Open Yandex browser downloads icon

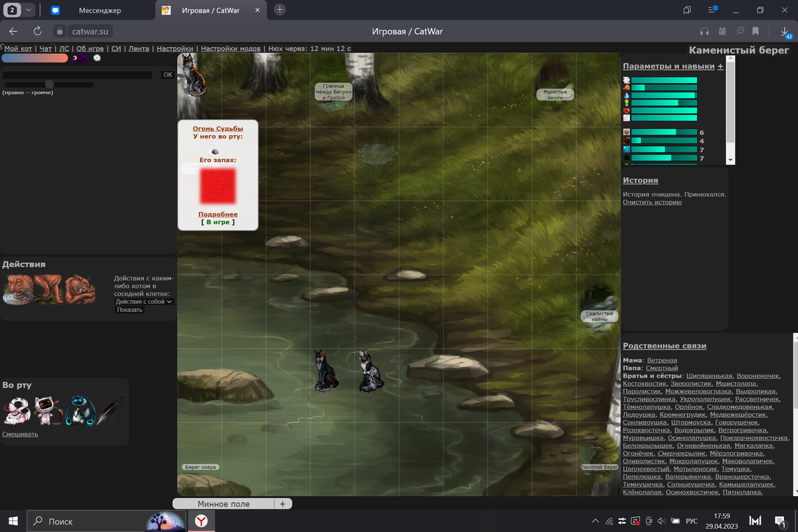tap(785, 31)
